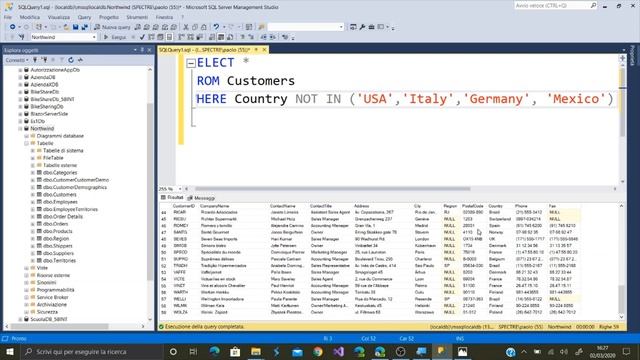Image resolution: width=640 pixels, height=360 pixels.
Task: Click the wrench Properties icon in toolbar
Action: click(362, 27)
